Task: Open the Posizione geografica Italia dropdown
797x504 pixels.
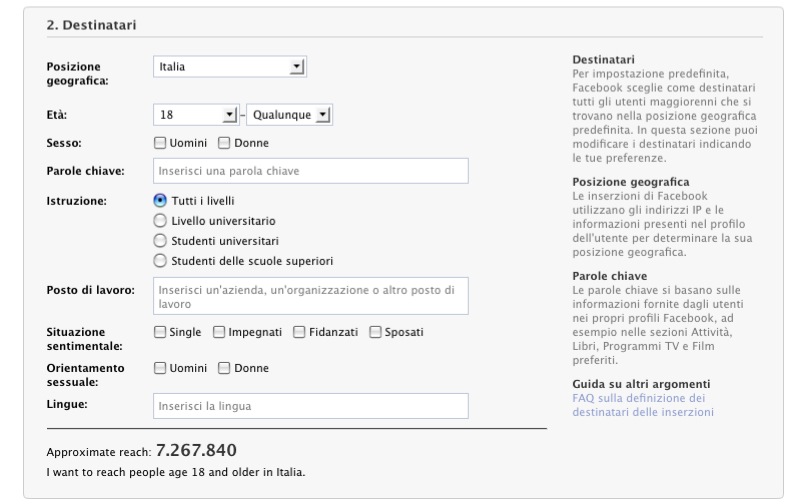Action: pyautogui.click(x=229, y=67)
